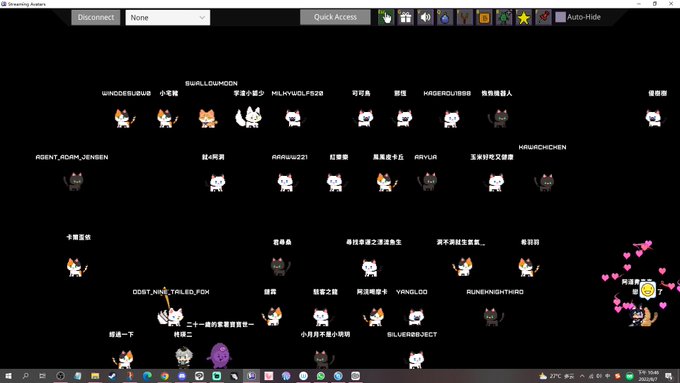Click the SILVEROBJECT name label
The image size is (680, 383).
[x=412, y=334]
